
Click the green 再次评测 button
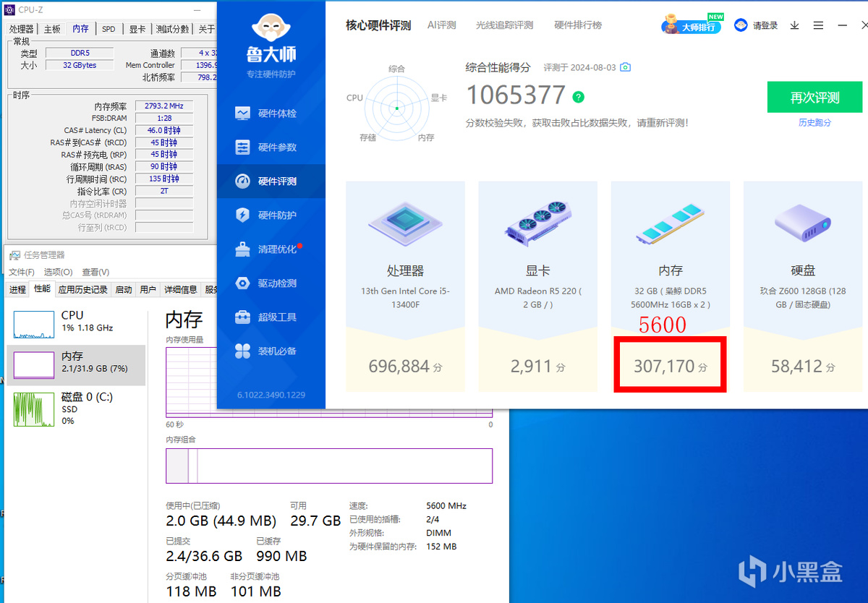(x=814, y=98)
